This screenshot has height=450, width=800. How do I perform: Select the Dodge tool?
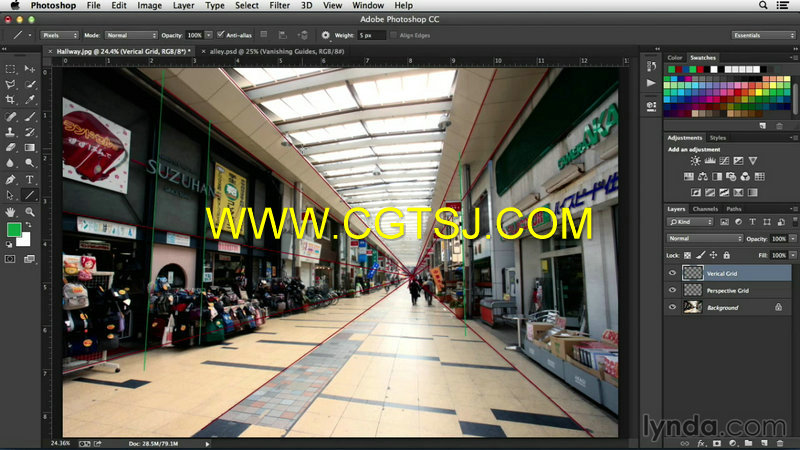pos(30,163)
